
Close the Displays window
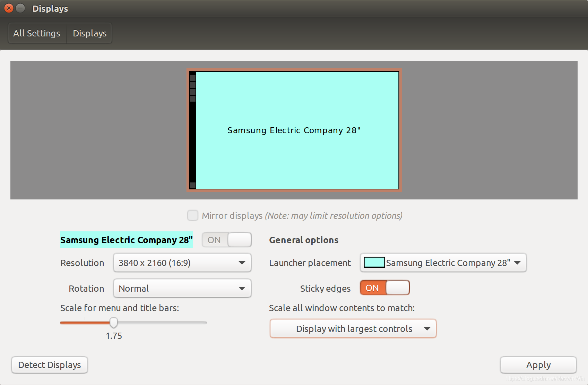[x=9, y=8]
